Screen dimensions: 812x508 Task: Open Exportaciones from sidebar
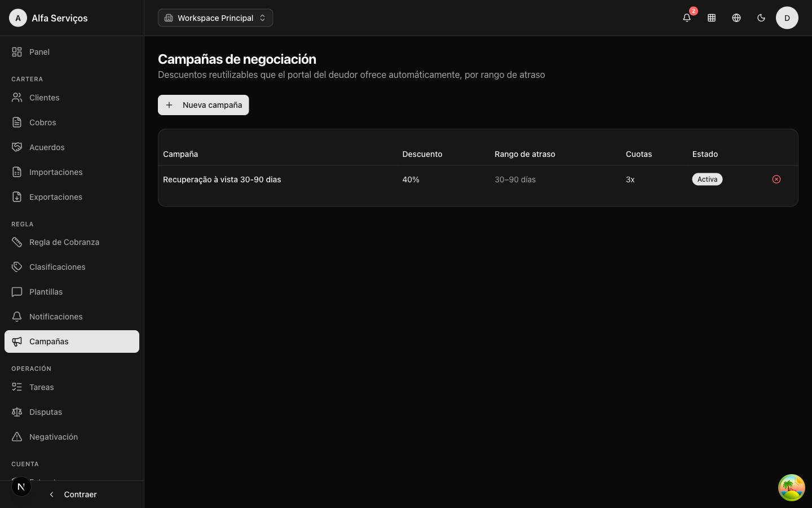tap(72, 197)
